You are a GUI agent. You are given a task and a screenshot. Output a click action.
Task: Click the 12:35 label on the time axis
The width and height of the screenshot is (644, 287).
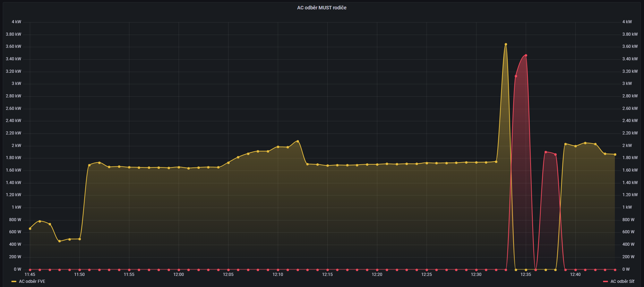point(525,275)
